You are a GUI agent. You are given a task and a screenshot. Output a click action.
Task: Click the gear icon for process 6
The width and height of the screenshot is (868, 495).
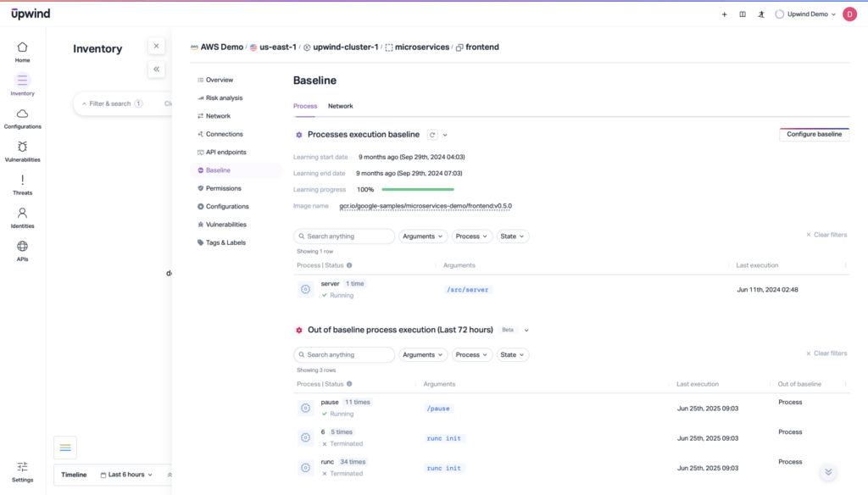click(305, 438)
